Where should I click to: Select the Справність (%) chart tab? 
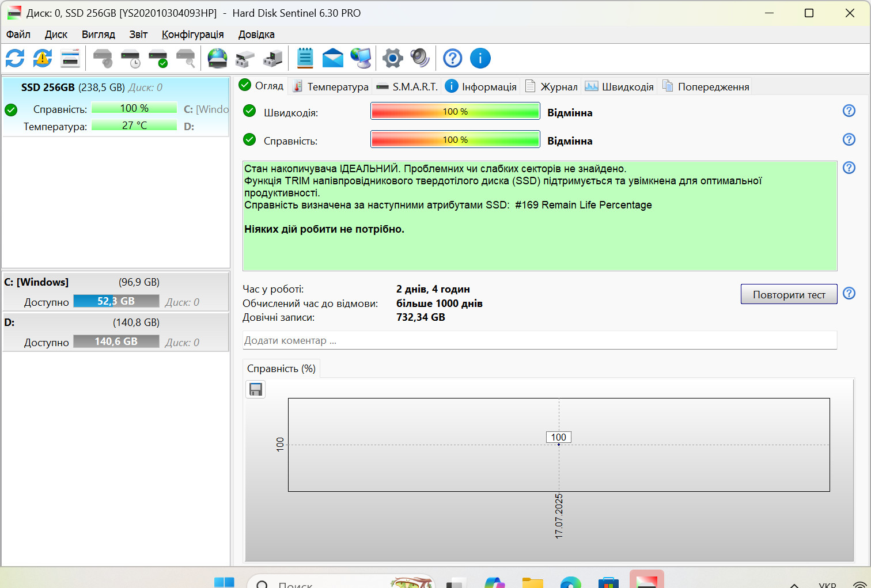(281, 369)
